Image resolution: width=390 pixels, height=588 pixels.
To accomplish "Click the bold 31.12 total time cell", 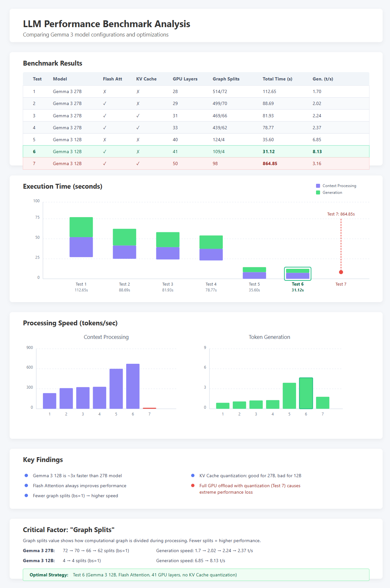I will click(269, 152).
